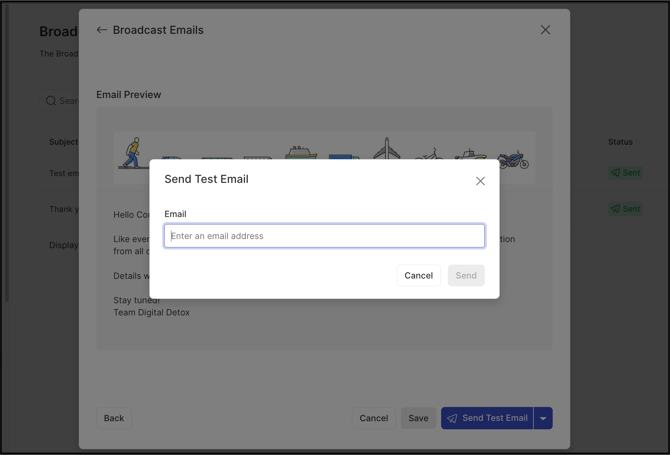
Task: Click the back arrow beside Broadcast Emails
Action: (x=101, y=30)
